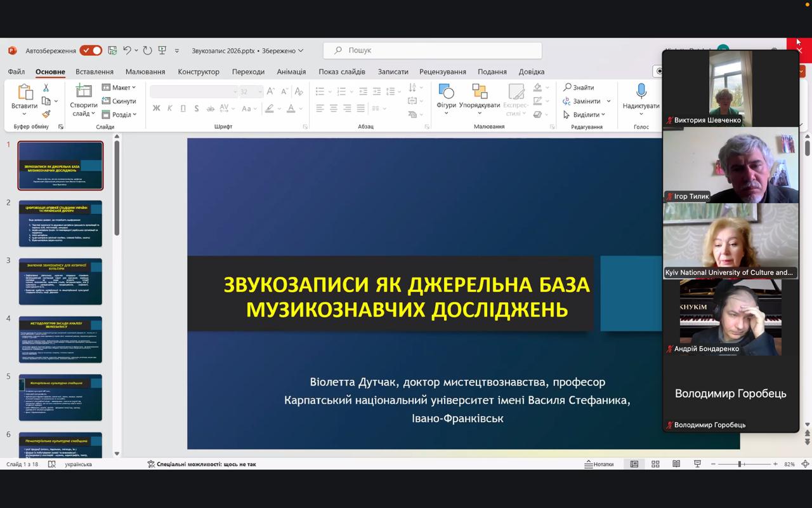Click Нотатки notes button in status bar
812x508 pixels.
click(x=599, y=464)
